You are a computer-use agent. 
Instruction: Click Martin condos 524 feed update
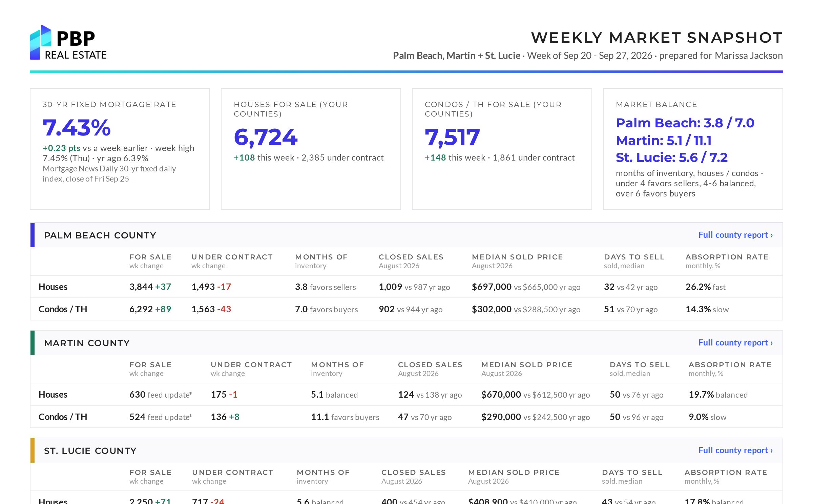(161, 417)
